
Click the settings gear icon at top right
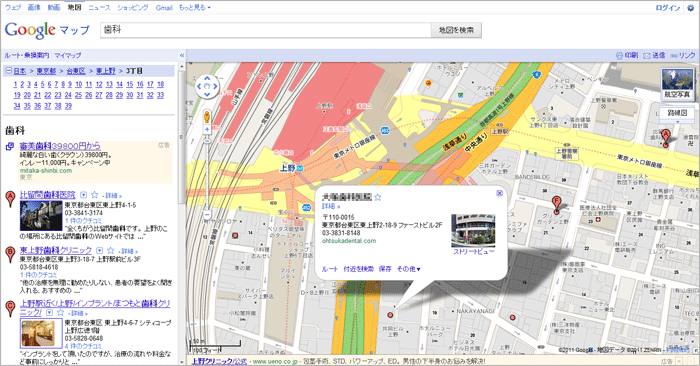691,8
